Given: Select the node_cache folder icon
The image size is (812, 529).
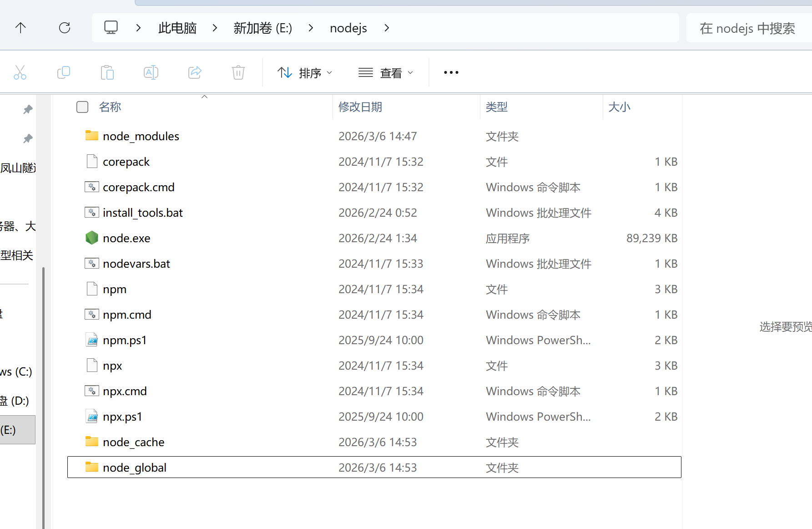Looking at the screenshot, I should [x=92, y=442].
